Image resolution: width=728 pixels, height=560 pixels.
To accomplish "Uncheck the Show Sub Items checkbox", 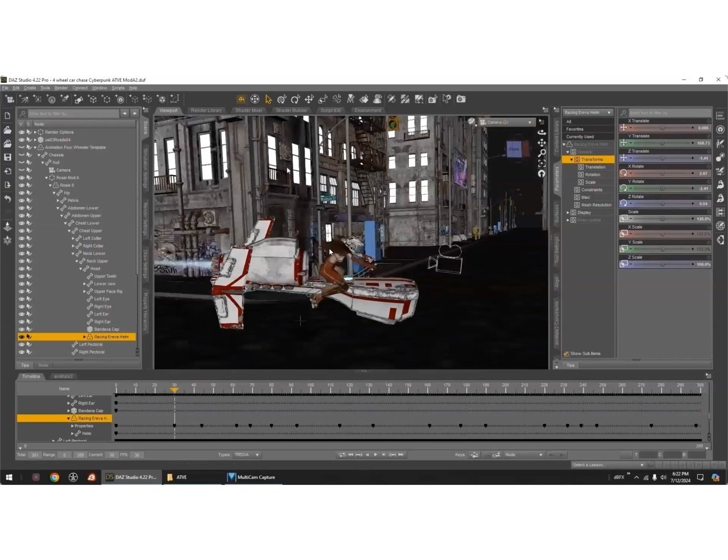I will [x=566, y=353].
